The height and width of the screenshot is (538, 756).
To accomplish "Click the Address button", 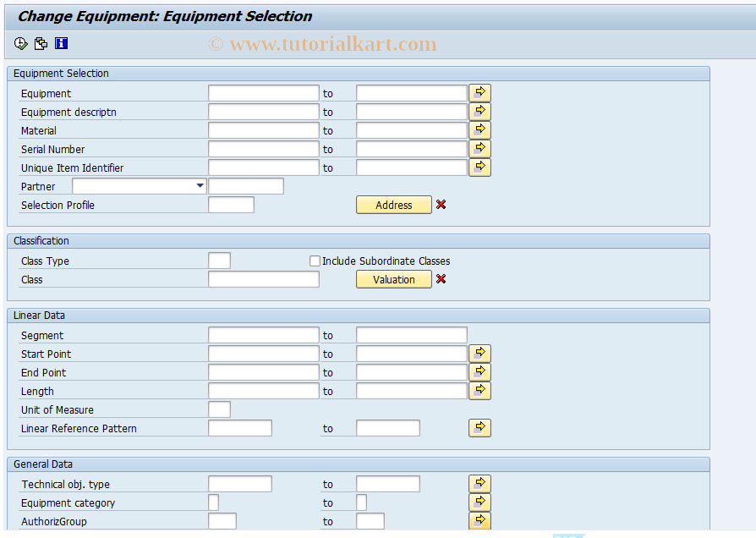I will pyautogui.click(x=394, y=204).
